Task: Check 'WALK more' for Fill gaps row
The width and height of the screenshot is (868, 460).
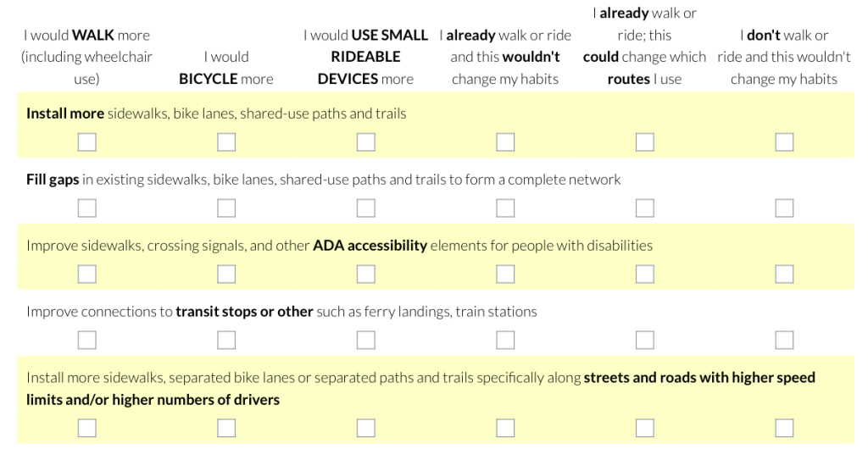Action: click(87, 208)
